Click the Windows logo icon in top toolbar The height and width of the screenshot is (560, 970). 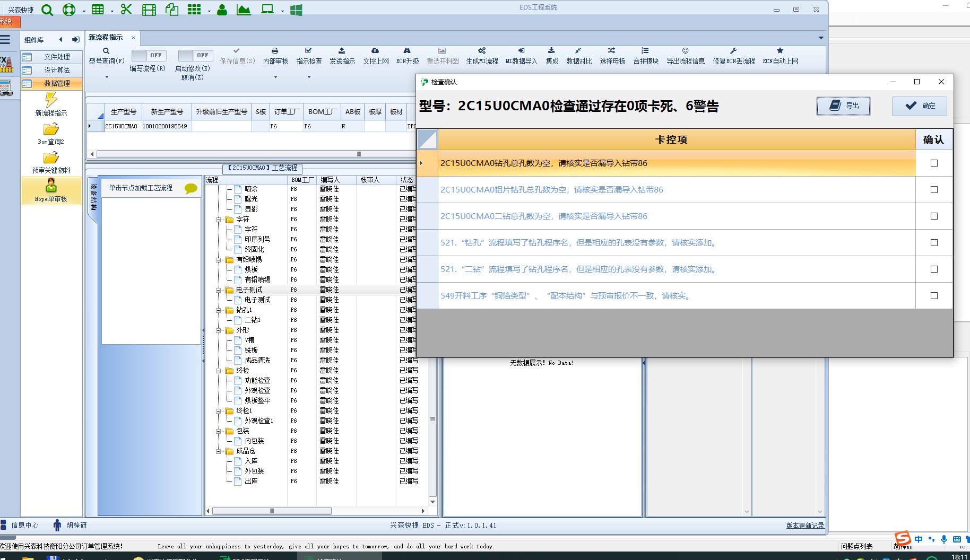point(296,10)
